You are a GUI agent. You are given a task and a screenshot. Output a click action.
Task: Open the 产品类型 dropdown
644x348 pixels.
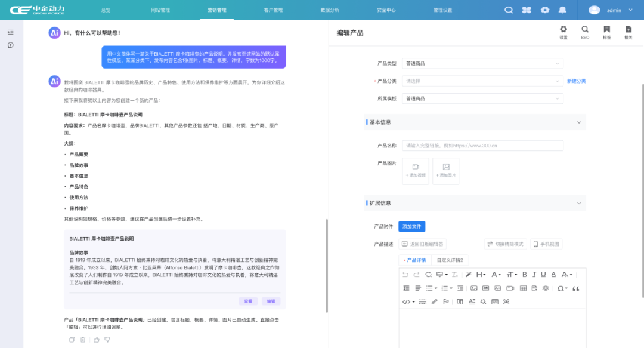point(482,63)
